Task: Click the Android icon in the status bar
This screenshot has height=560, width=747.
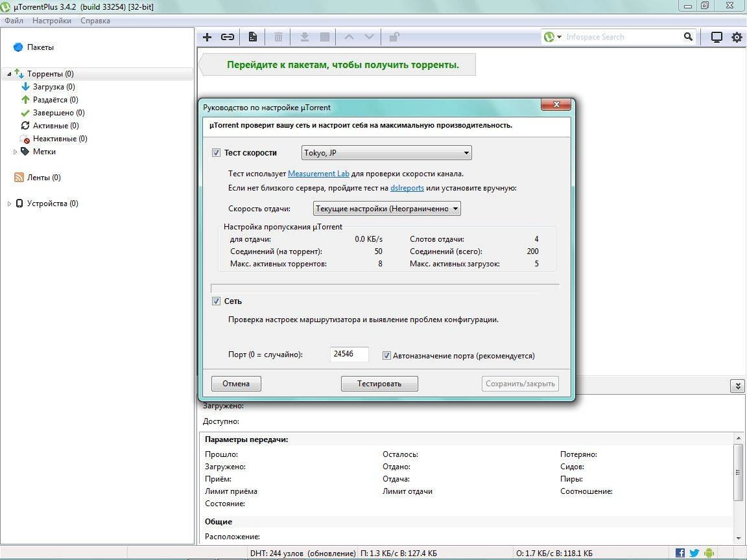Action: coord(708,553)
